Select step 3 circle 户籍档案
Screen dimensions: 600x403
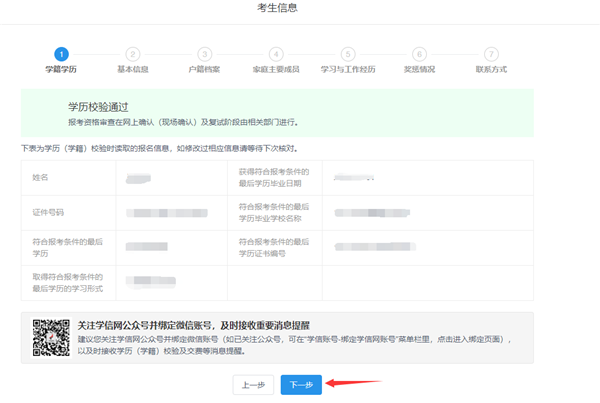click(205, 54)
